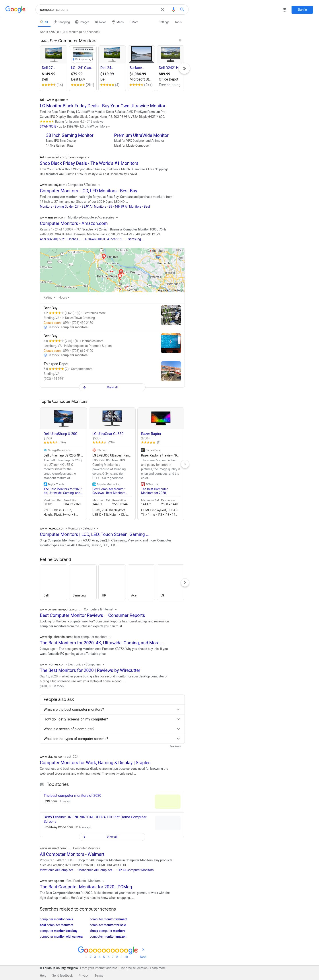Viewport: 319px width, 980px height.
Task: Open the Privacy footer link
Action: tap(84, 975)
